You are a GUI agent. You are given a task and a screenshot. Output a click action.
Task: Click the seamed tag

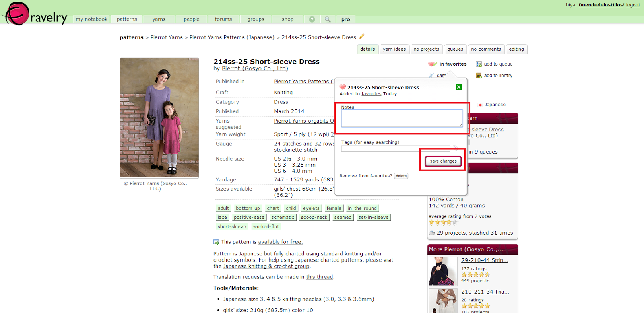tap(343, 217)
